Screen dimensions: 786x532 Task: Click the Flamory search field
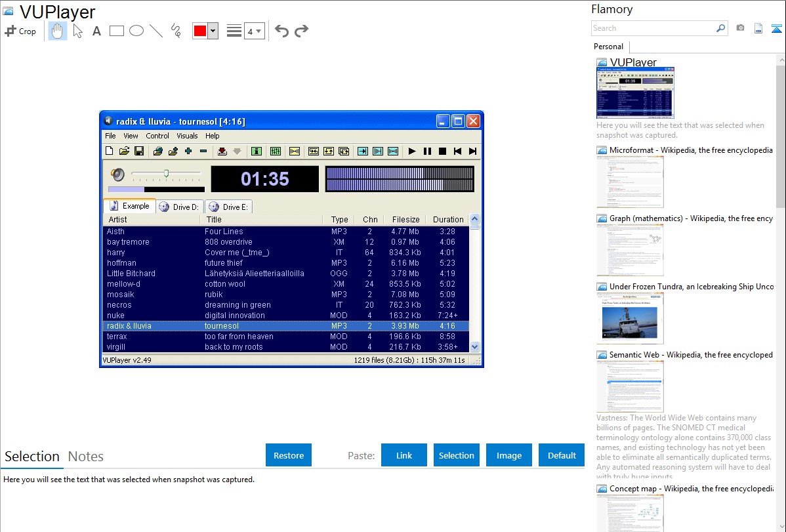point(653,28)
